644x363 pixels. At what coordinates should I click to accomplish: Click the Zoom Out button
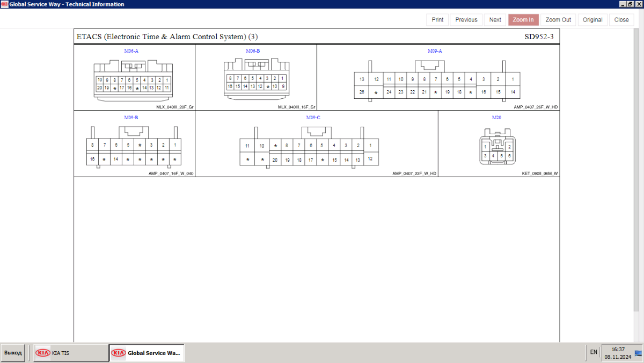point(558,20)
